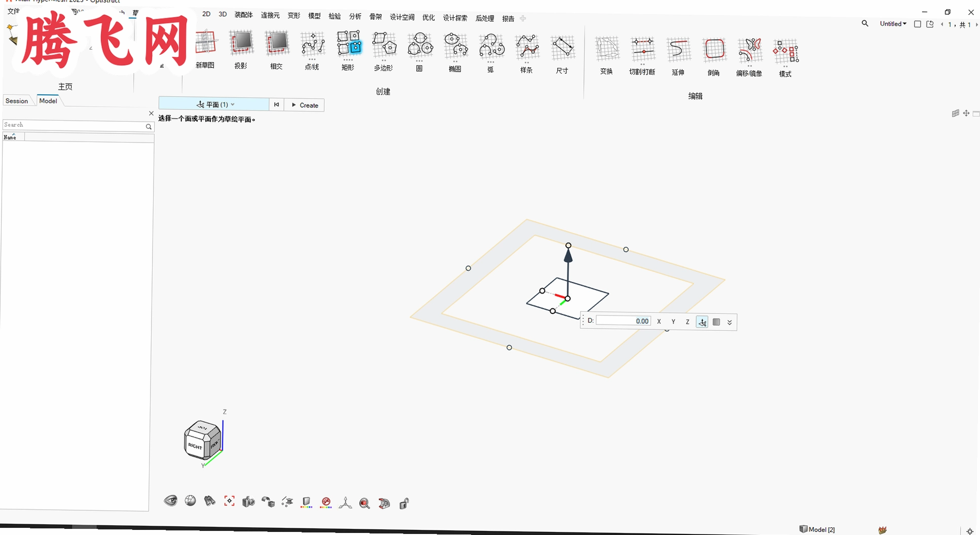Toggle Z axis in the microdialog
This screenshot has width=980, height=535.
pos(687,322)
